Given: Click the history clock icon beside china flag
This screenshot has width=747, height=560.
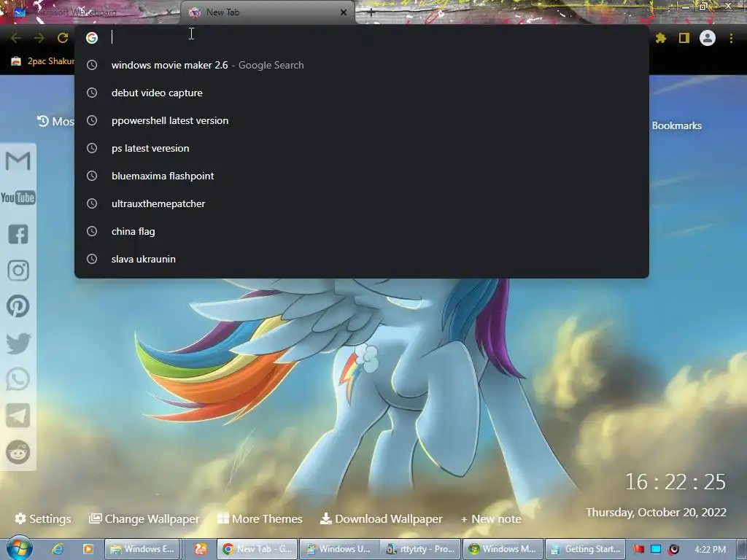Looking at the screenshot, I should click(x=92, y=231).
